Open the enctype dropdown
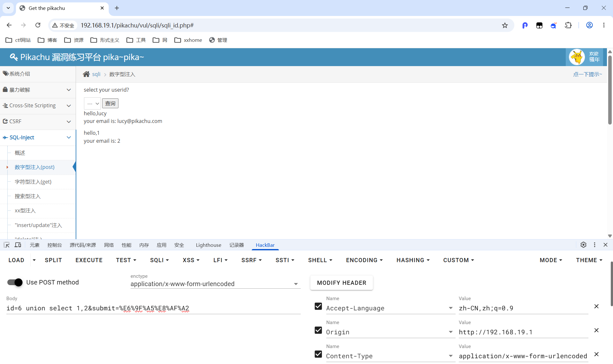This screenshot has width=613, height=364. pyautogui.click(x=216, y=284)
